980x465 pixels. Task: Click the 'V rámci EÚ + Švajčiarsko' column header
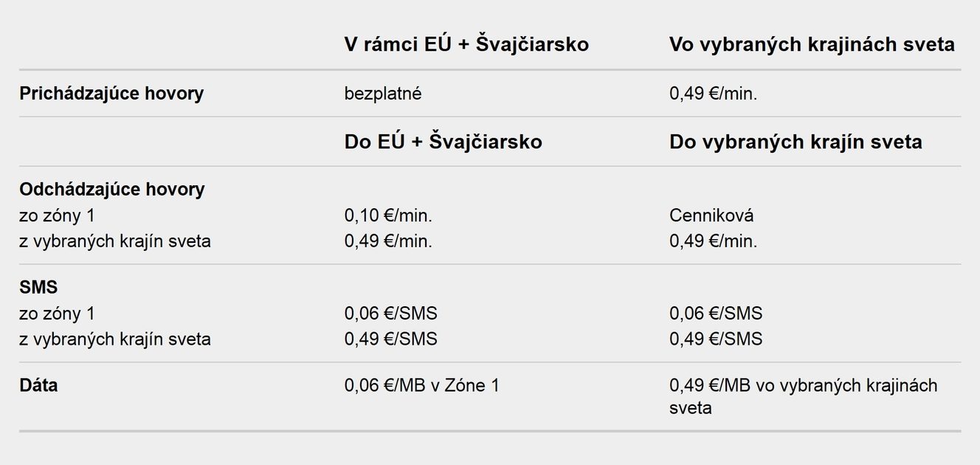click(466, 45)
